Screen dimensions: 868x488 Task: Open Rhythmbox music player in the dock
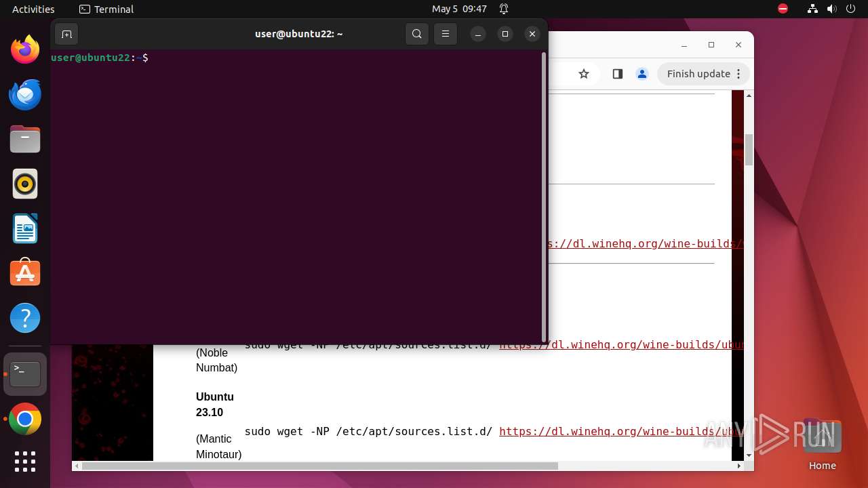(x=25, y=184)
